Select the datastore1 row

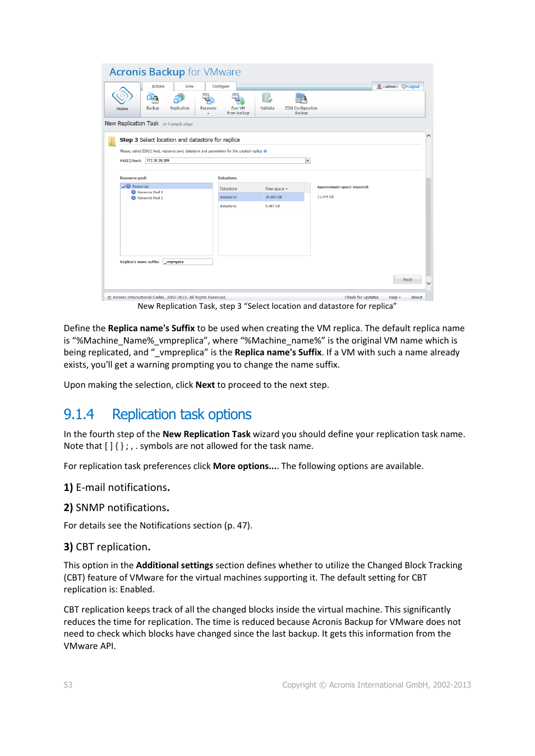click(261, 206)
